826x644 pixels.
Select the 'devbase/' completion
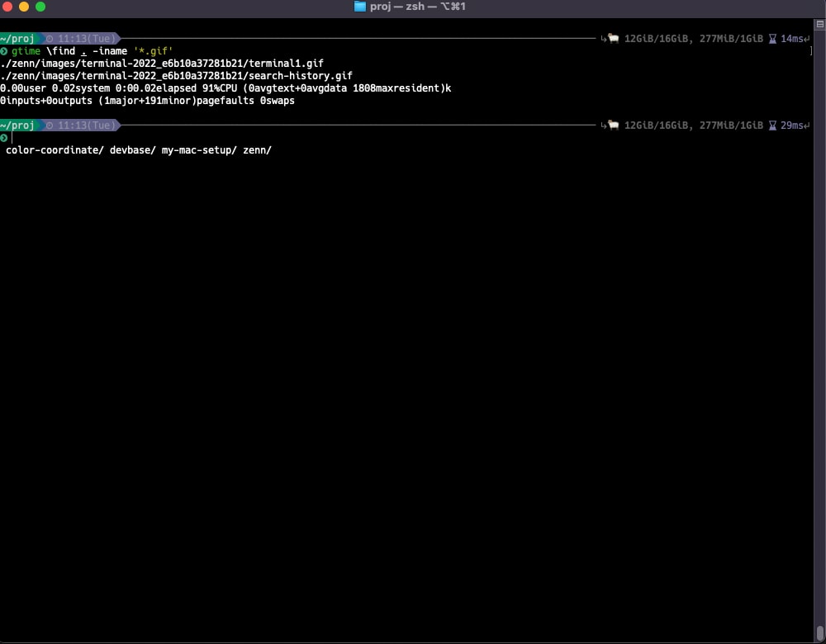(133, 150)
